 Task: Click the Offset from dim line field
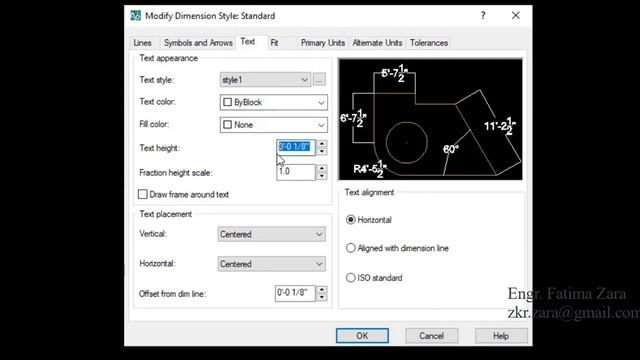pos(295,293)
